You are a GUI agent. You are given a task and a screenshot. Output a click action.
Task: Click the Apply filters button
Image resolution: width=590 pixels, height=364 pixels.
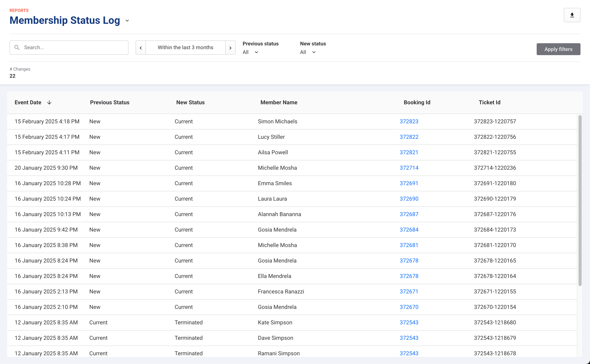(558, 49)
